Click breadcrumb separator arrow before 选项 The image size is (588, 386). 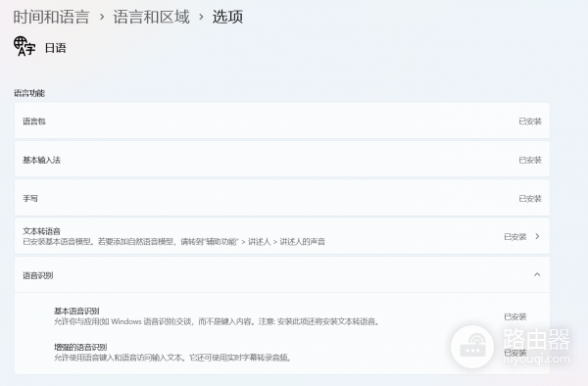(201, 17)
